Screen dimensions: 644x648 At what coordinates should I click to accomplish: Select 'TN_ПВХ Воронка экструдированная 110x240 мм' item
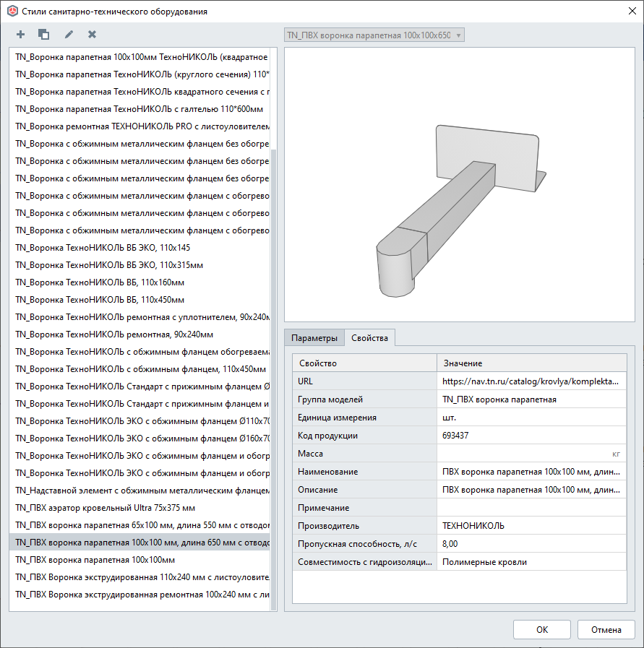[x=139, y=577]
